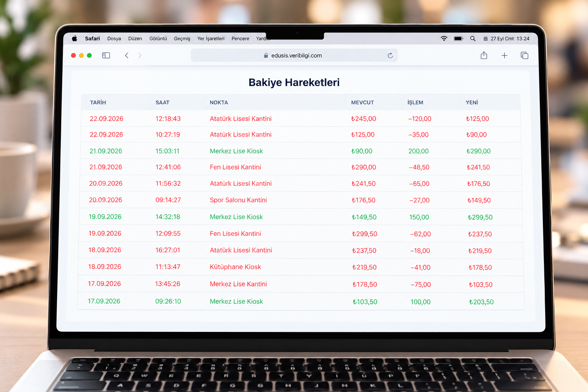
Task: Click the TARİH column header
Action: pyautogui.click(x=98, y=103)
